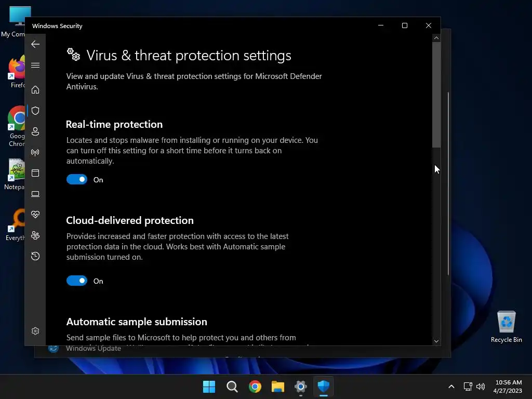Click scrollbar up arrow in Windows Security
The width and height of the screenshot is (532, 399).
click(436, 38)
